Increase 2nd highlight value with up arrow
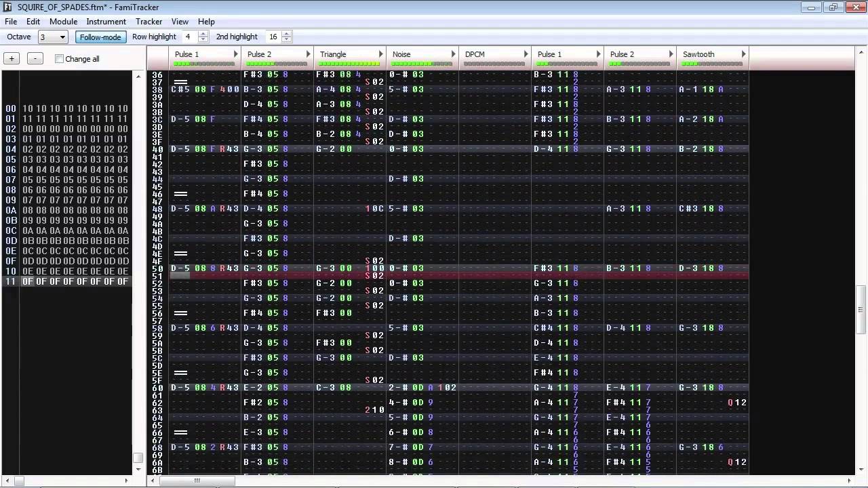The image size is (868, 488). click(x=287, y=34)
